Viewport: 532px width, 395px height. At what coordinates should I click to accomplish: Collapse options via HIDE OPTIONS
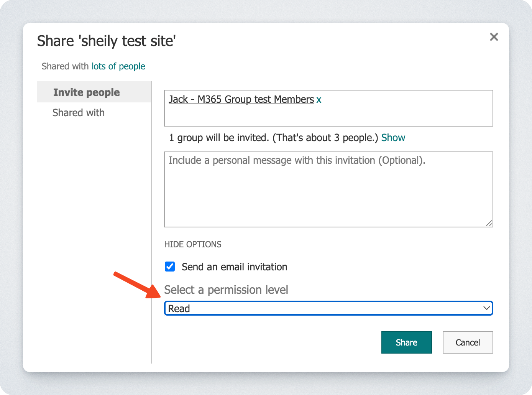[193, 245]
